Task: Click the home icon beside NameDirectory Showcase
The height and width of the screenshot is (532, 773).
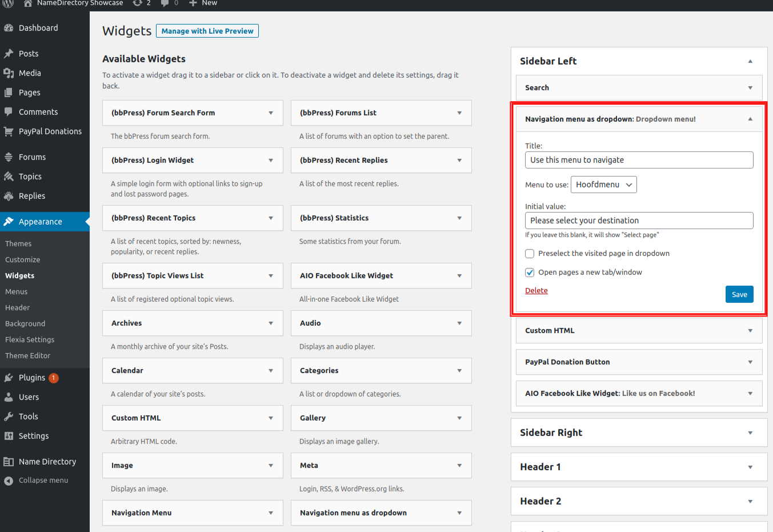Action: (x=27, y=3)
